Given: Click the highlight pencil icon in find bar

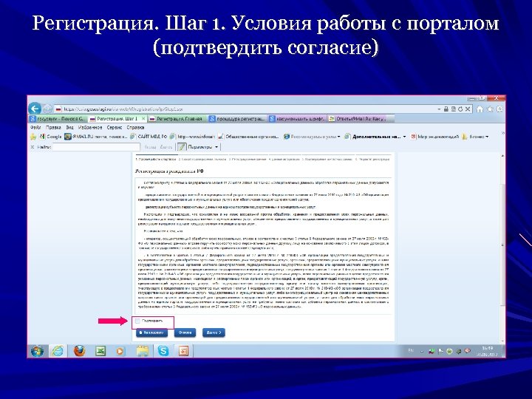Looking at the screenshot, I should tap(182, 147).
